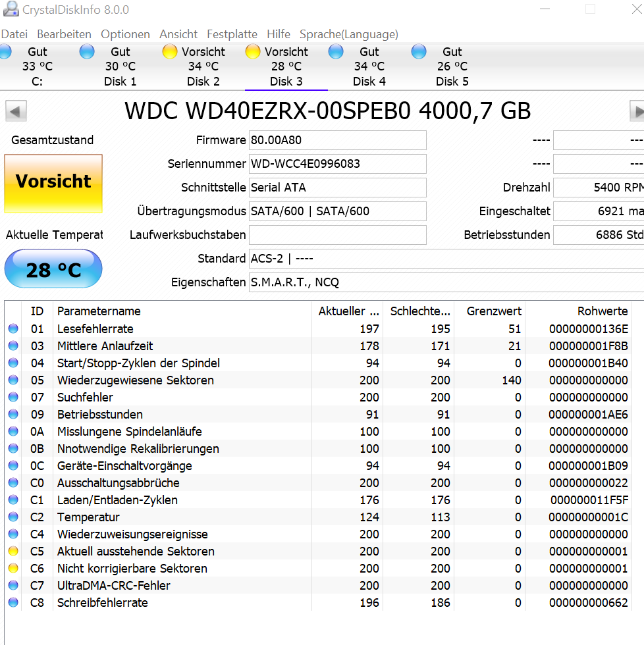Click status icon of Misslungene Spindelanläufe row
This screenshot has width=644, height=645.
13,432
